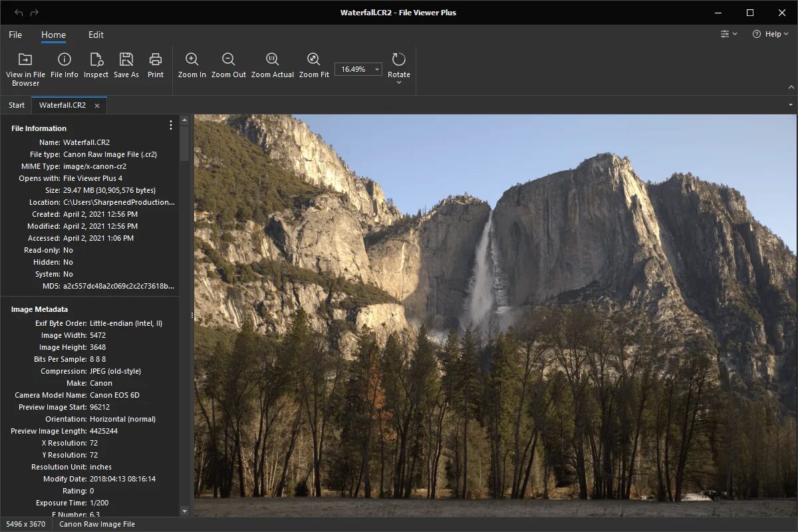Print the current image
Screen dimensions: 798x532
[x=156, y=65]
